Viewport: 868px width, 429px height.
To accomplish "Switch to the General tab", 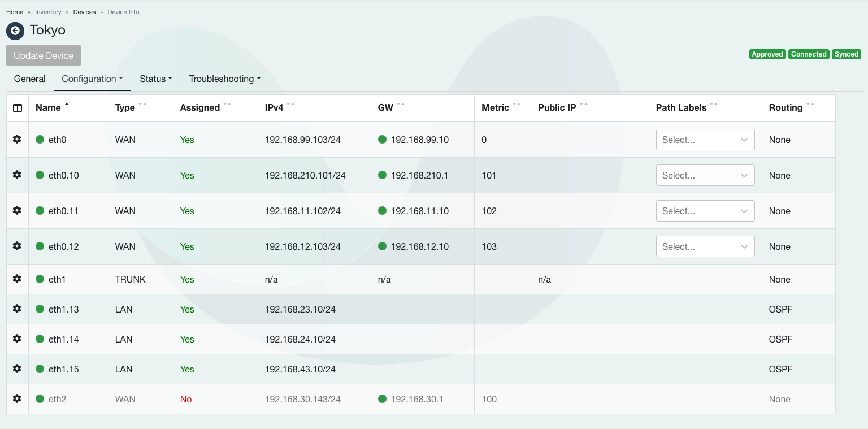I will point(29,79).
